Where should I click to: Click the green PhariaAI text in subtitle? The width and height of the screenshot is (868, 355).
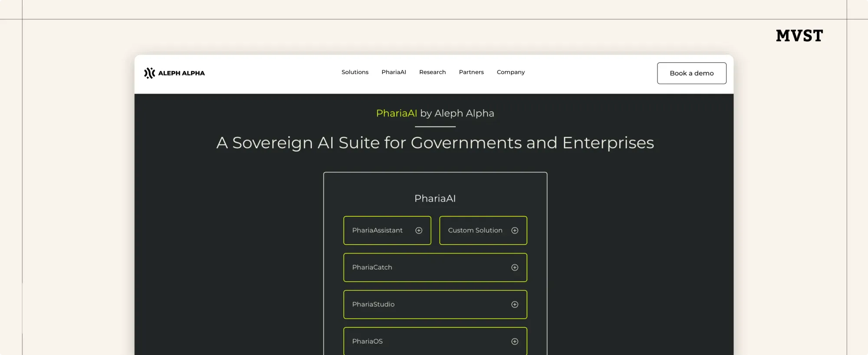coord(396,113)
